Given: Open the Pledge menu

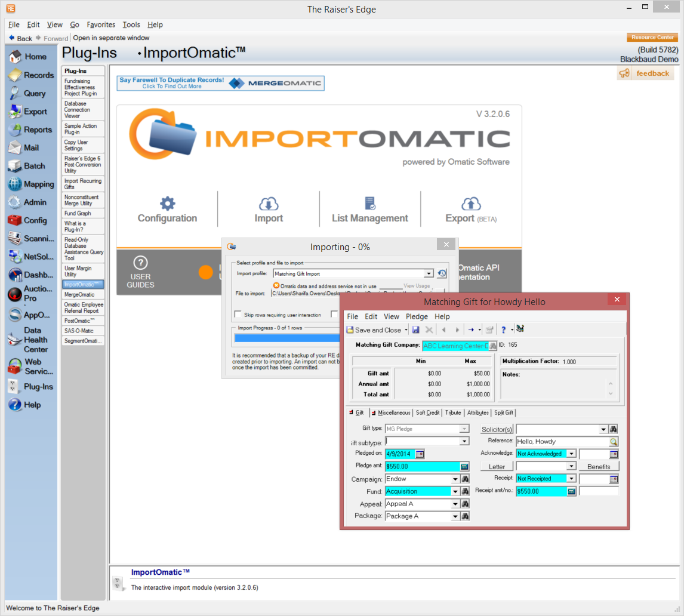Looking at the screenshot, I should click(417, 316).
